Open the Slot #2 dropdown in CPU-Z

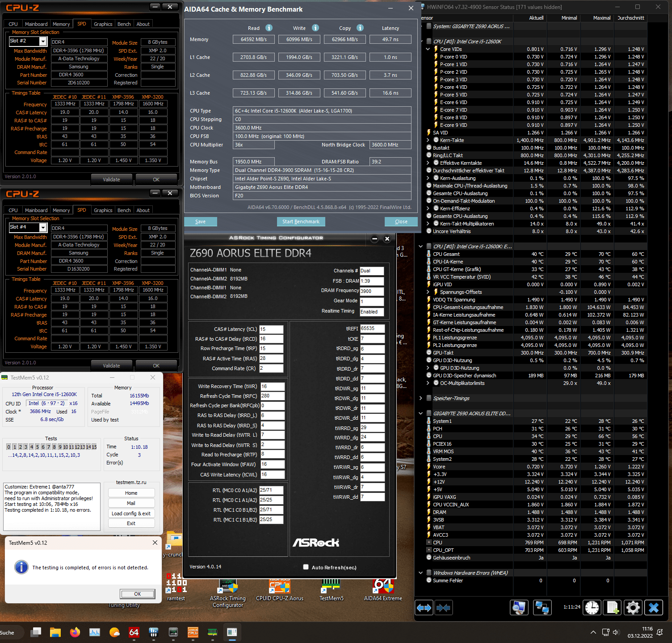pos(43,41)
